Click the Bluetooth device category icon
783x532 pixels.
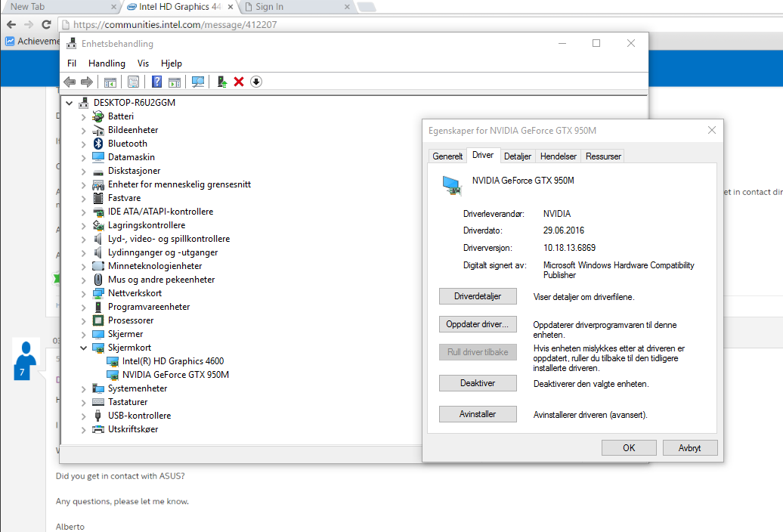[98, 144]
